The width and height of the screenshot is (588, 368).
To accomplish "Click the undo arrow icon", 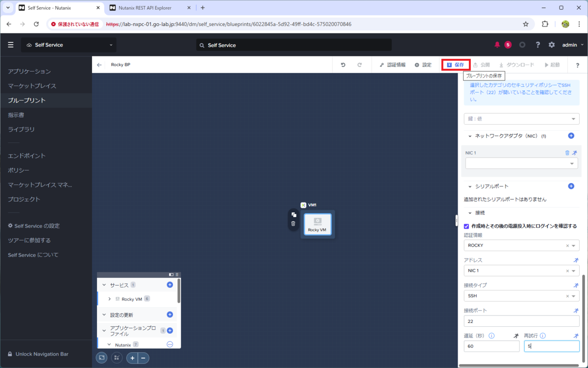I will pos(343,65).
